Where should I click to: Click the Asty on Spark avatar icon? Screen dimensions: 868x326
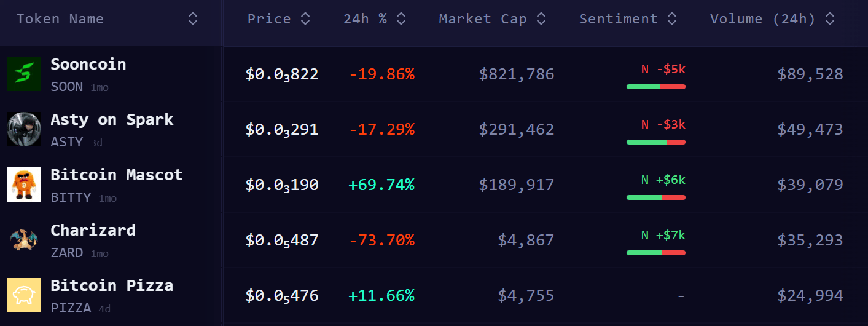[24, 129]
